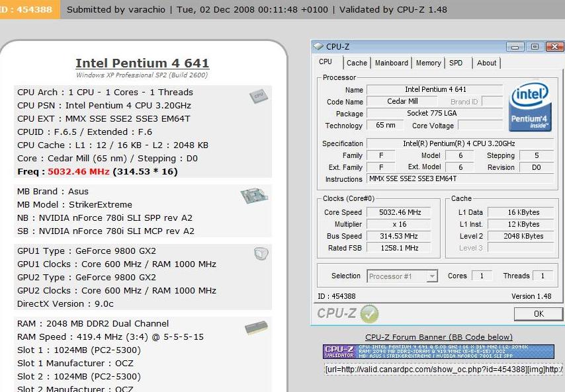
Task: Click the empty Core Voltage field
Action: [480, 125]
